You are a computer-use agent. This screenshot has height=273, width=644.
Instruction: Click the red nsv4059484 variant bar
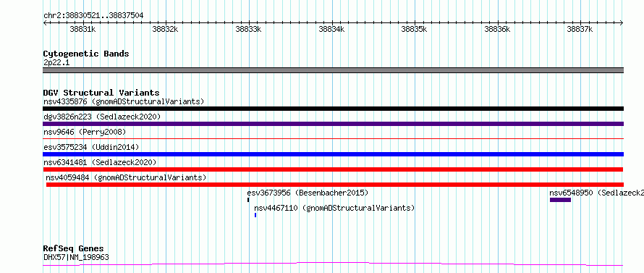point(335,185)
